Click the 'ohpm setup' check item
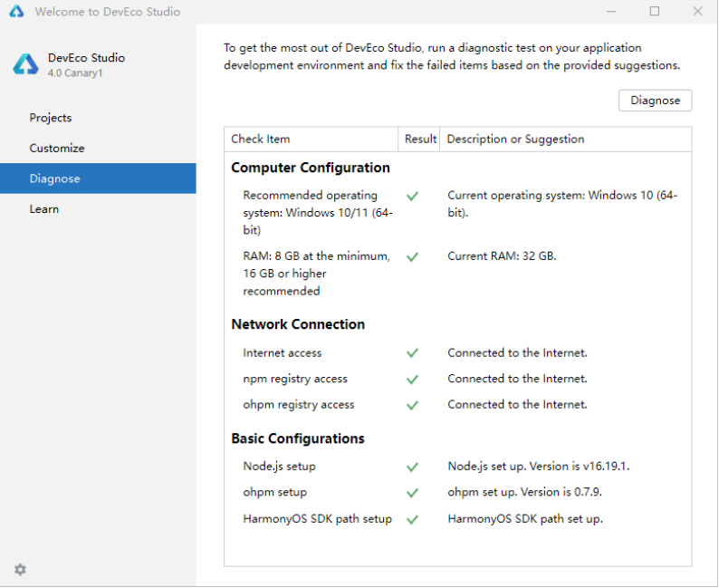 [x=274, y=492]
